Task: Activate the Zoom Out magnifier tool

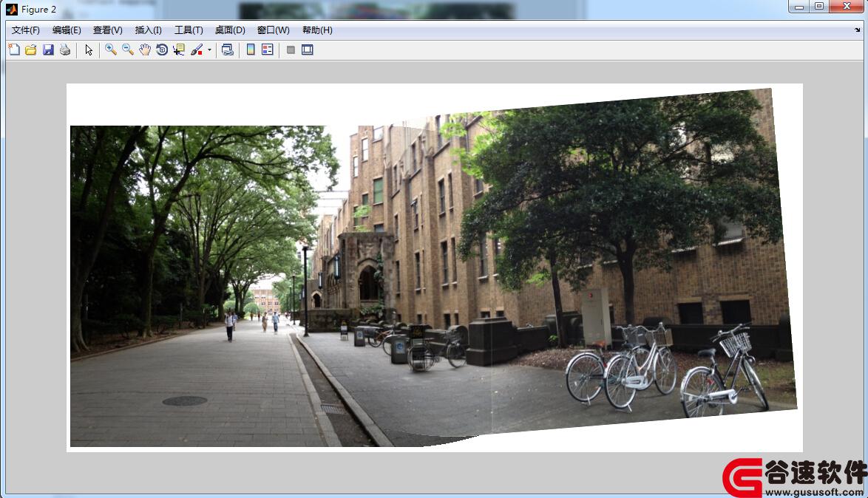Action: (128, 50)
